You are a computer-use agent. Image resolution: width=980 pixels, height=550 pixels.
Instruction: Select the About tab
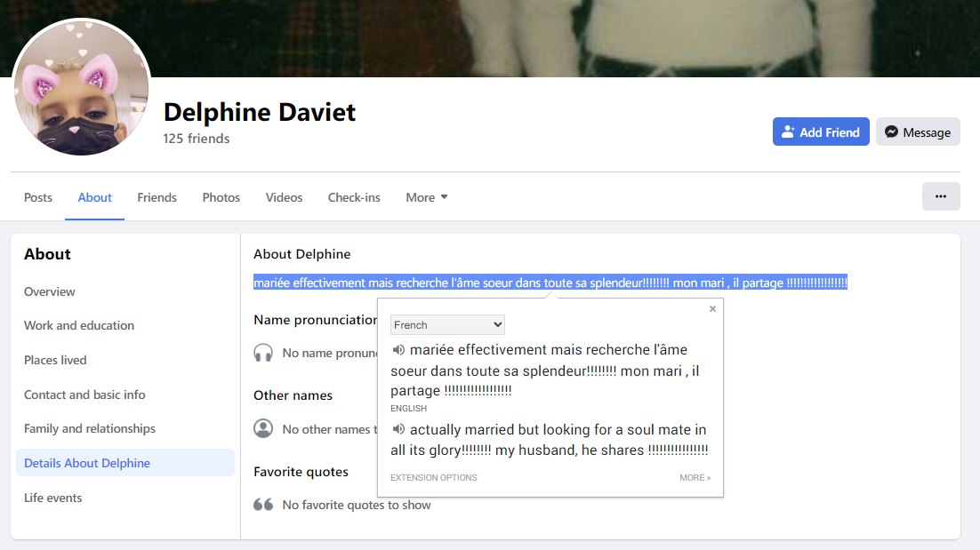94,197
